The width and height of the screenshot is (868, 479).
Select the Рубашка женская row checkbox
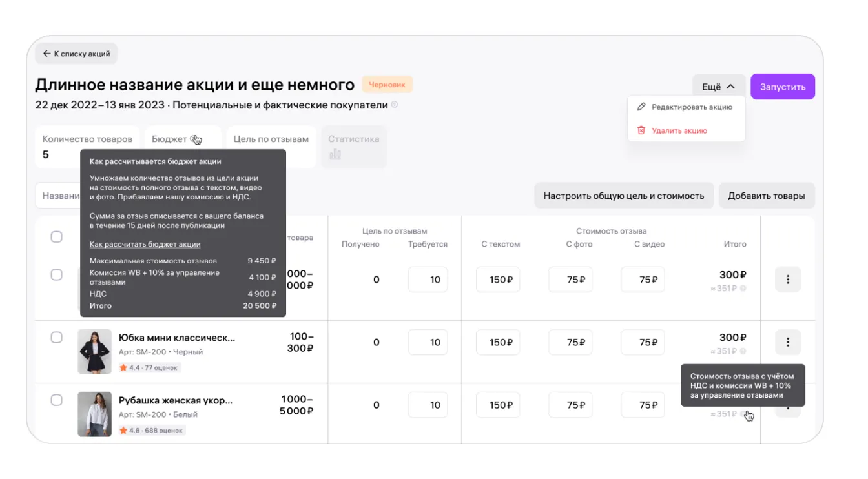[x=57, y=400]
